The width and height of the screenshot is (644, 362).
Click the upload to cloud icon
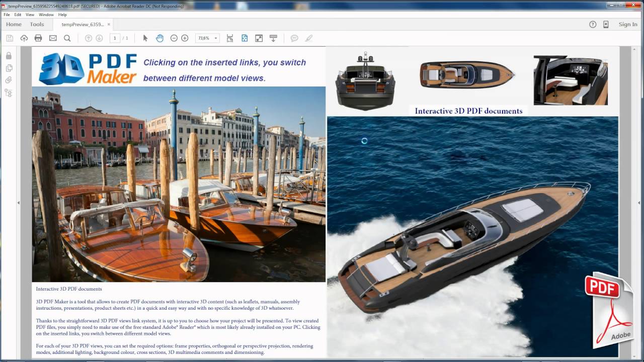(24, 38)
